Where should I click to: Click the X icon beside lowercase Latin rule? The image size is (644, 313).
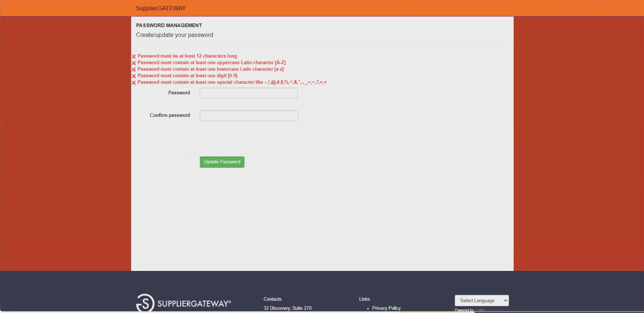[134, 70]
